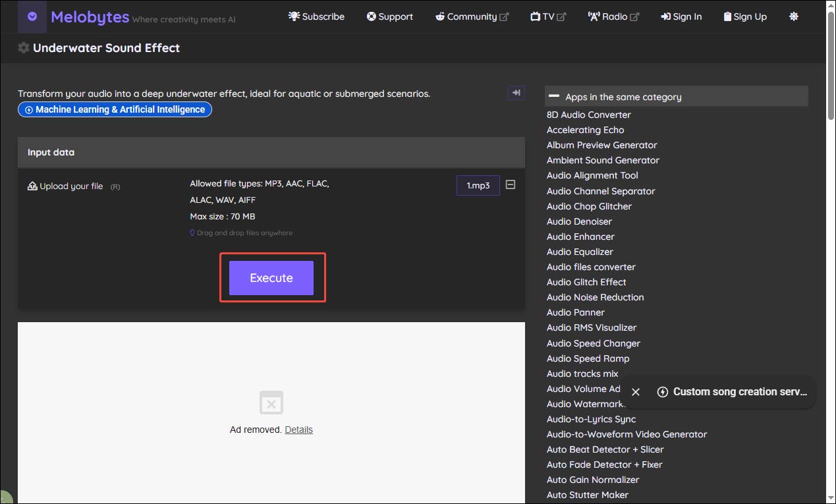Toggle the pin-panel arrow icon
This screenshot has width=836, height=504.
(x=516, y=93)
